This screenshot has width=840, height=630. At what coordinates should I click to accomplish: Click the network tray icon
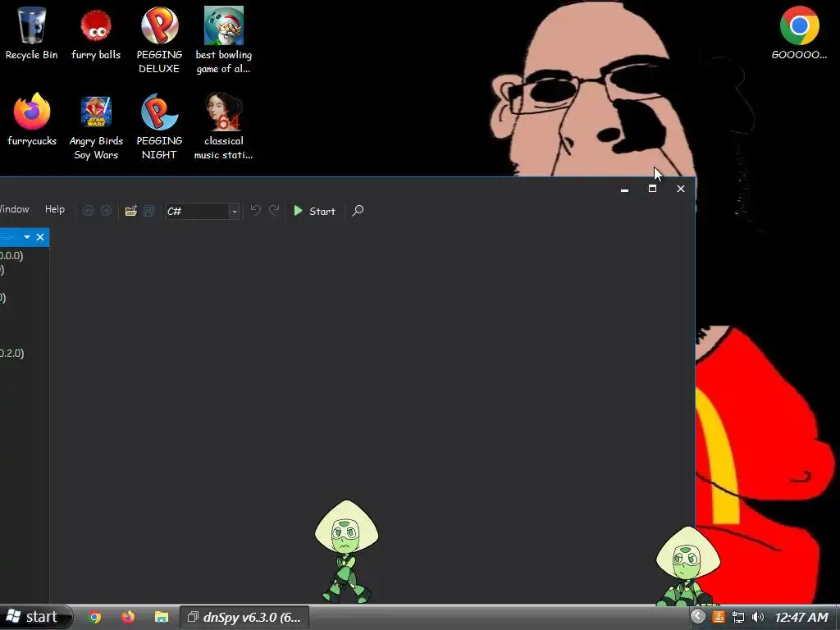tap(738, 617)
